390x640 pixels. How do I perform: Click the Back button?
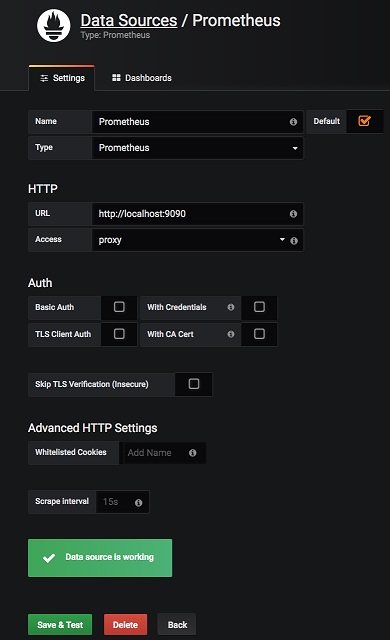coord(177,625)
